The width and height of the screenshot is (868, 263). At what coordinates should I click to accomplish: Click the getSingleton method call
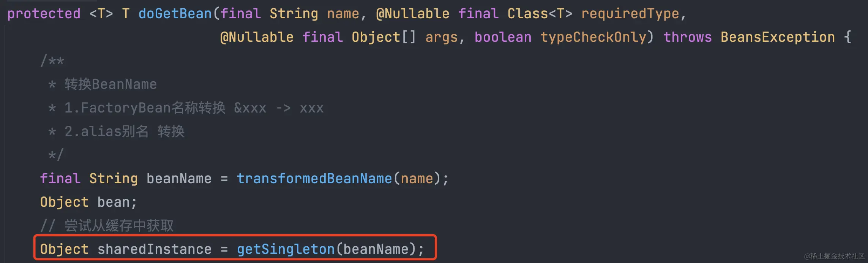point(286,249)
